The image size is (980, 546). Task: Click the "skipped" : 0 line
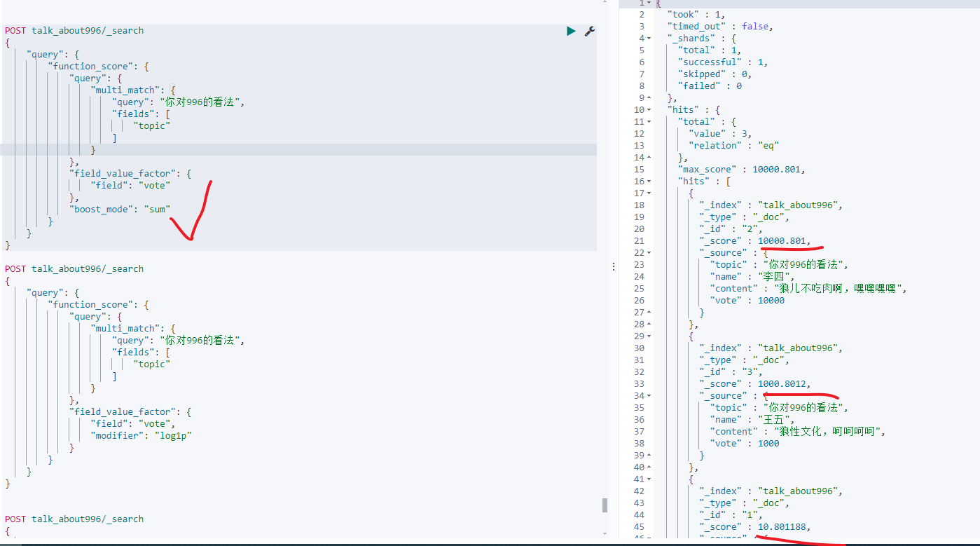click(x=715, y=74)
